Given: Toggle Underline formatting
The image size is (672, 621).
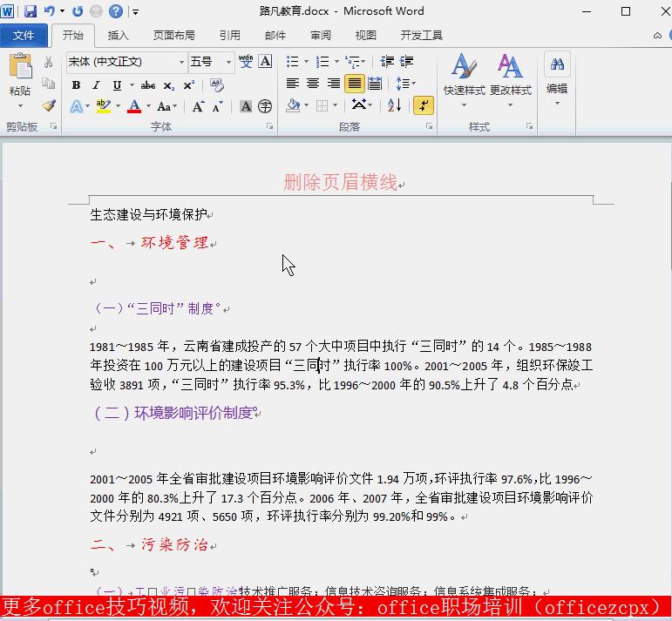Looking at the screenshot, I should (x=117, y=85).
